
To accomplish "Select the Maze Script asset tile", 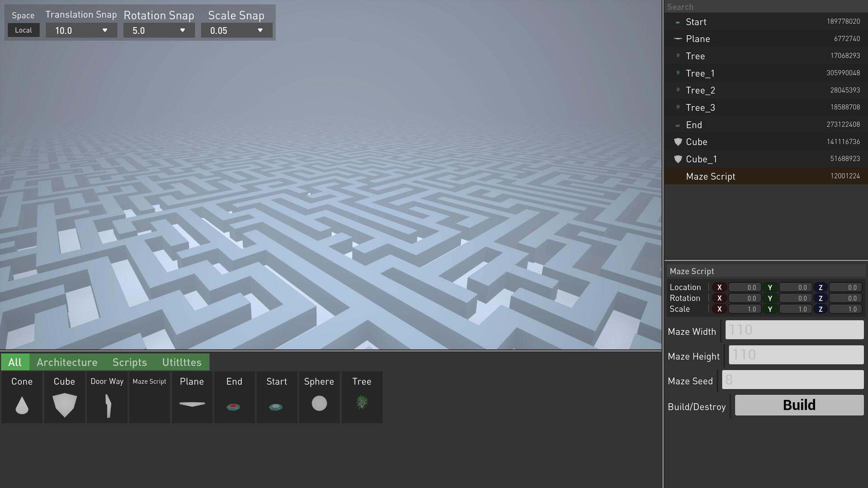I will pyautogui.click(x=150, y=397).
